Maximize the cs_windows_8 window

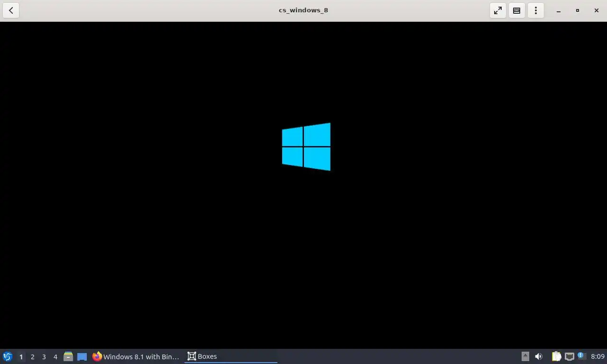tap(578, 10)
